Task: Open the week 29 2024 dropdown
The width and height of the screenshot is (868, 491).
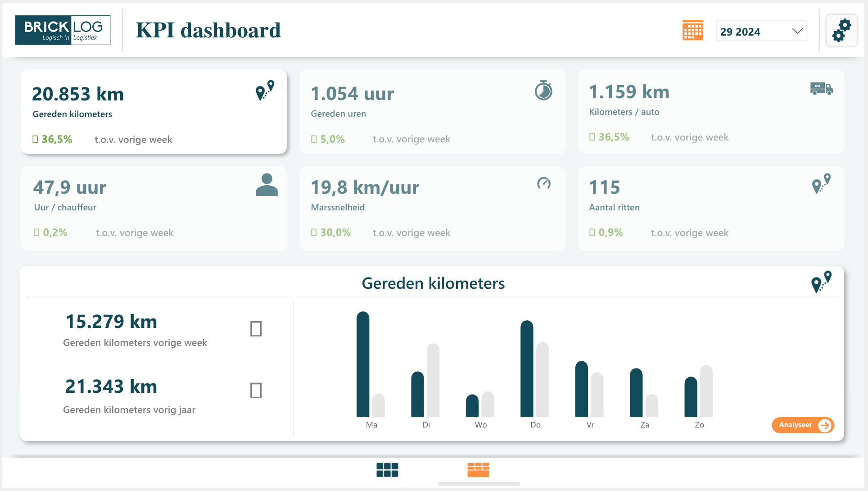Action: tap(761, 31)
